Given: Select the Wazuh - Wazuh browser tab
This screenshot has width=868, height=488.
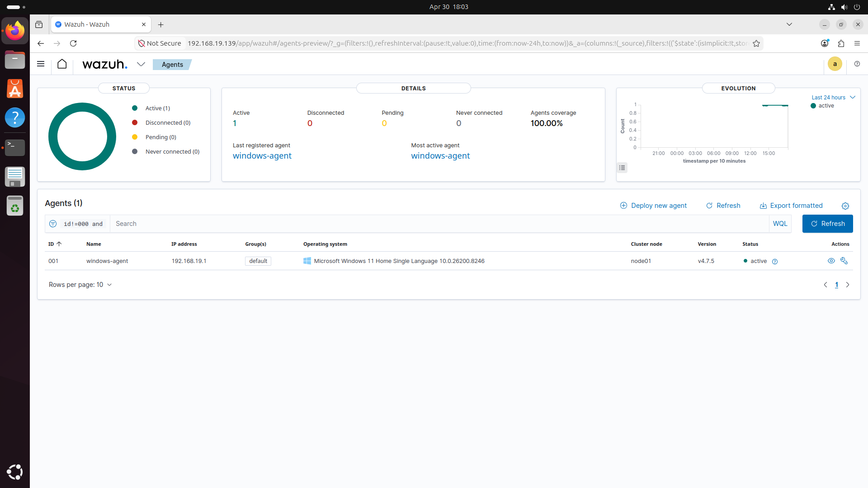Looking at the screenshot, I should coord(101,24).
